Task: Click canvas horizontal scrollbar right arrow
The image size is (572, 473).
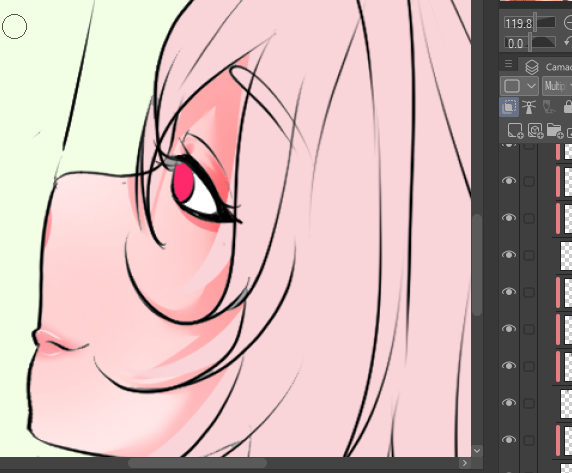Action: click(464, 463)
